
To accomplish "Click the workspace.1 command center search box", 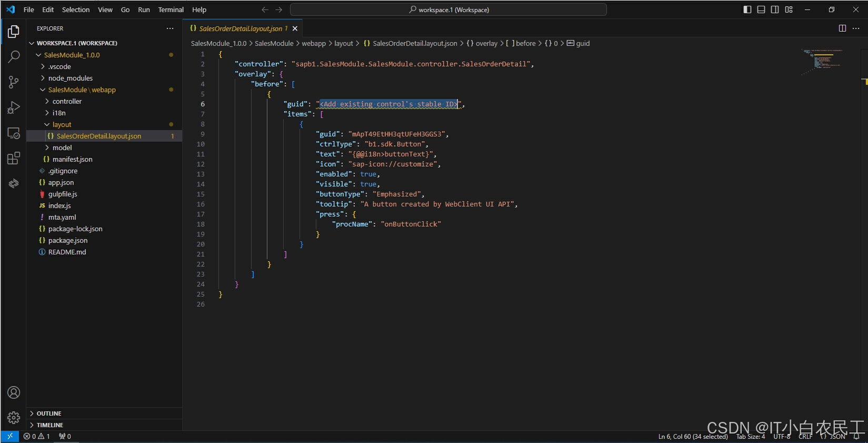I will pos(448,9).
